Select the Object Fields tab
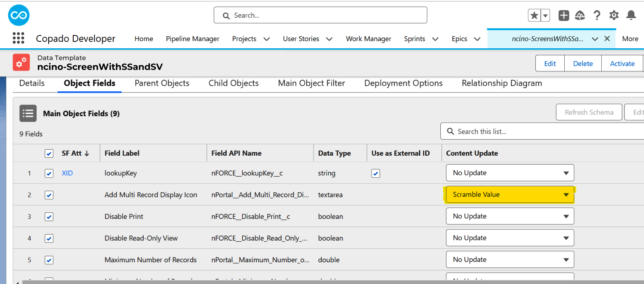The image size is (644, 284). 89,83
